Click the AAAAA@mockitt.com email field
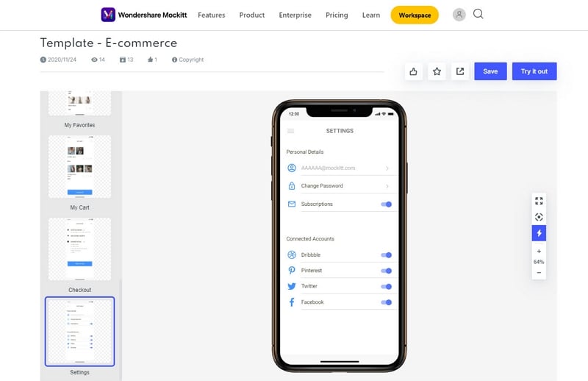Image resolution: width=588 pixels, height=381 pixels. (328, 168)
